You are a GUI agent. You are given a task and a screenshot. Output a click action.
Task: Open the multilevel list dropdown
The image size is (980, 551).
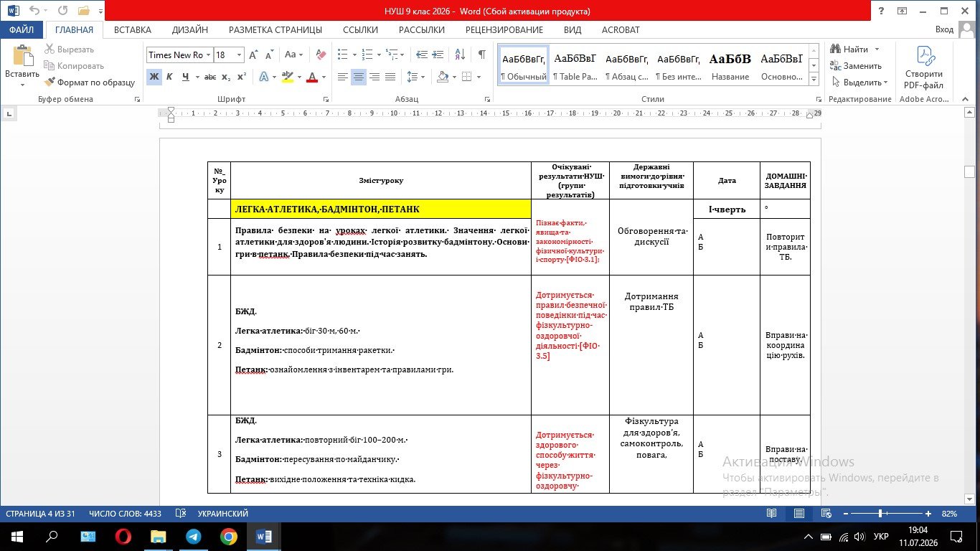pos(402,55)
